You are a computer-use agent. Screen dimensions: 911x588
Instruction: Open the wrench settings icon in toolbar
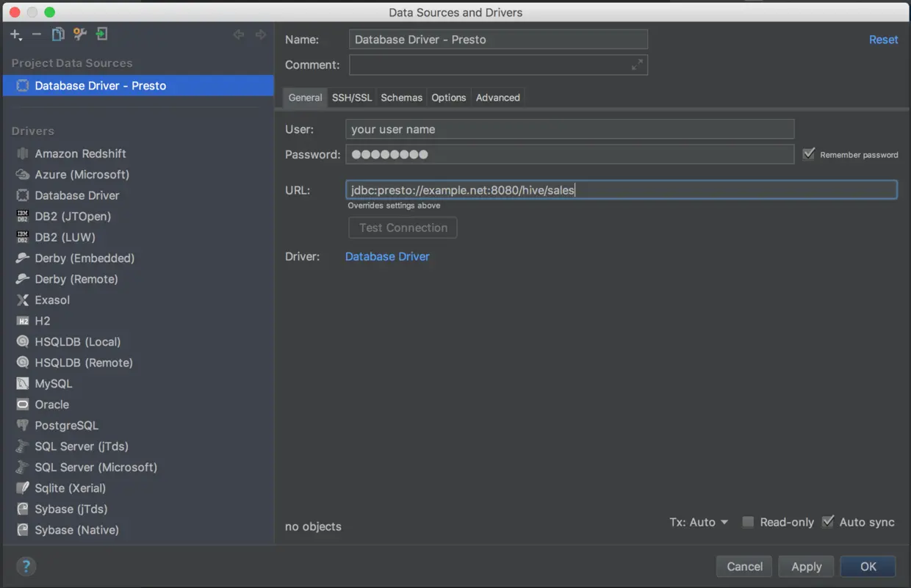click(80, 35)
